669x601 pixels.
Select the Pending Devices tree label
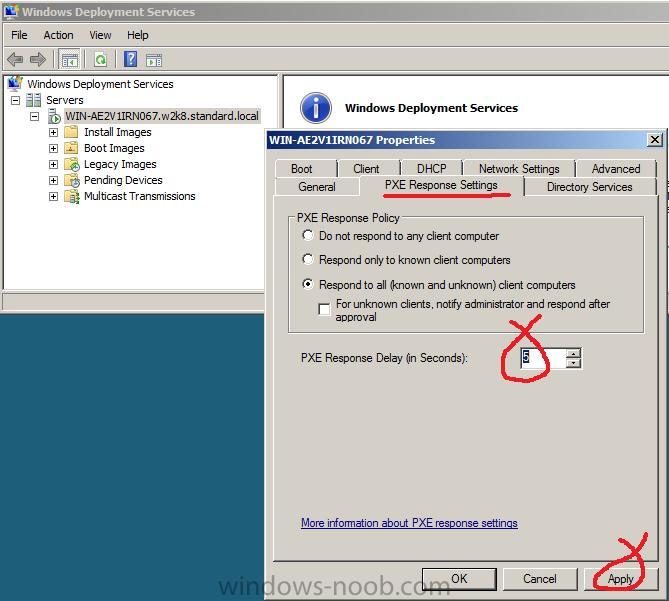123,180
